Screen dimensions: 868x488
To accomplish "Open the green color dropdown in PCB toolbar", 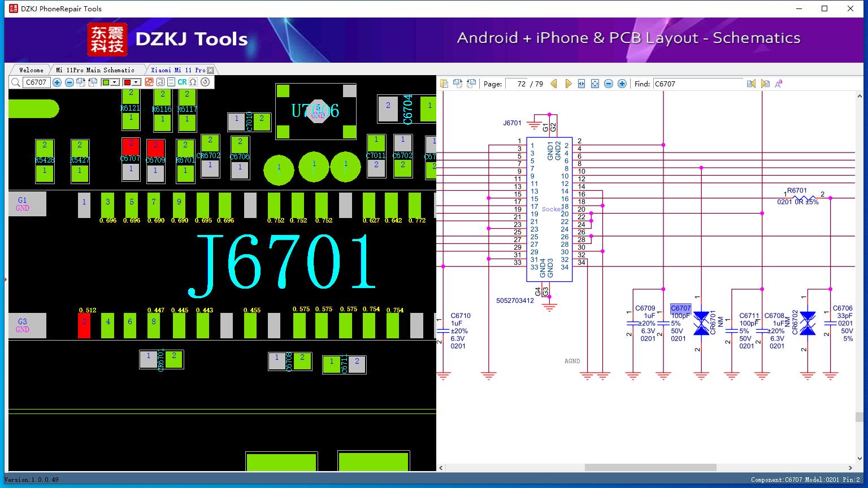I will (x=115, y=82).
